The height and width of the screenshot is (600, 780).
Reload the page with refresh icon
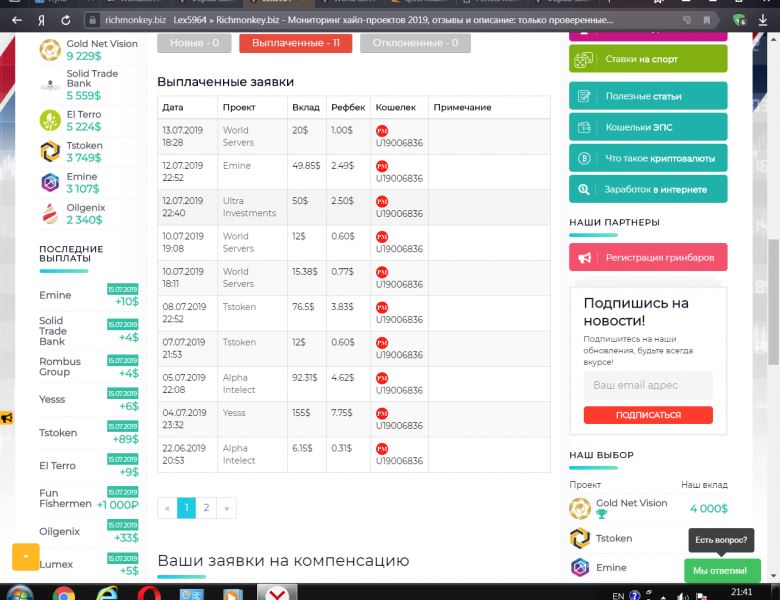click(66, 20)
